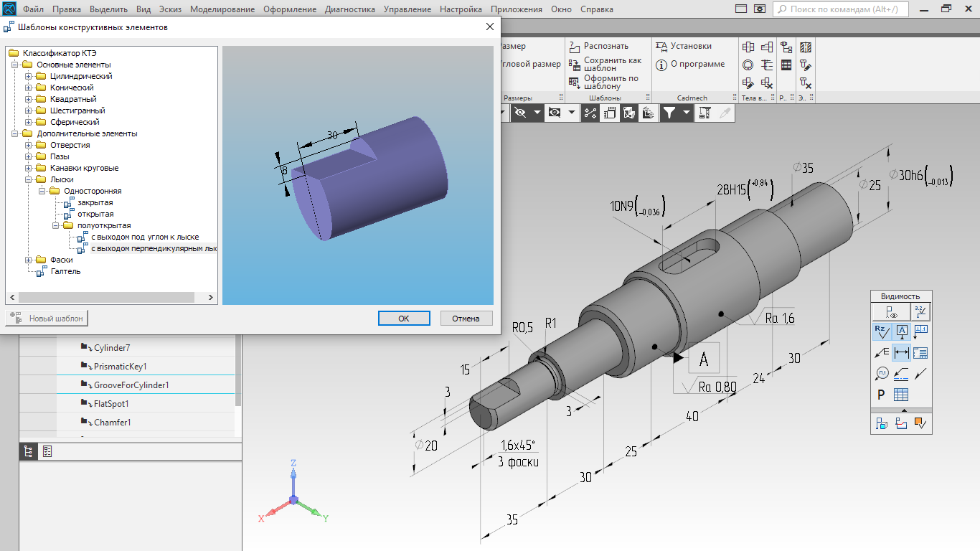Toggle linear dimension visibility in Видимость panel
Image resolution: width=980 pixels, height=551 pixels.
[x=901, y=352]
